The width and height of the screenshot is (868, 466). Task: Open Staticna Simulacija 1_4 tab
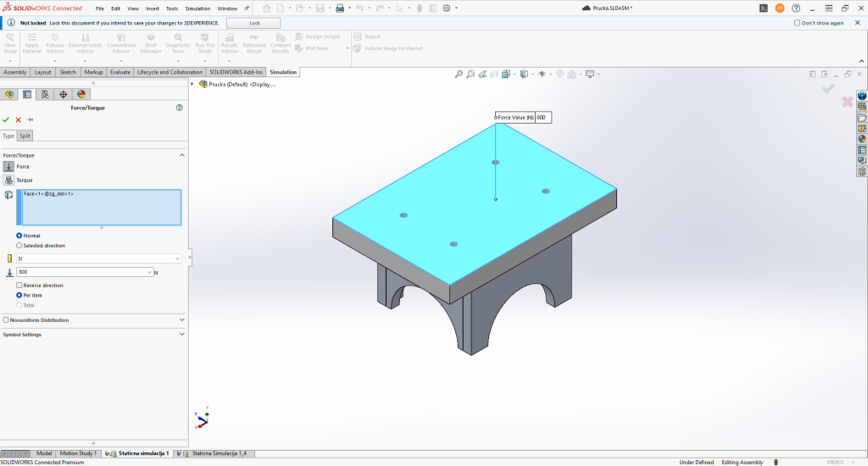coord(215,453)
